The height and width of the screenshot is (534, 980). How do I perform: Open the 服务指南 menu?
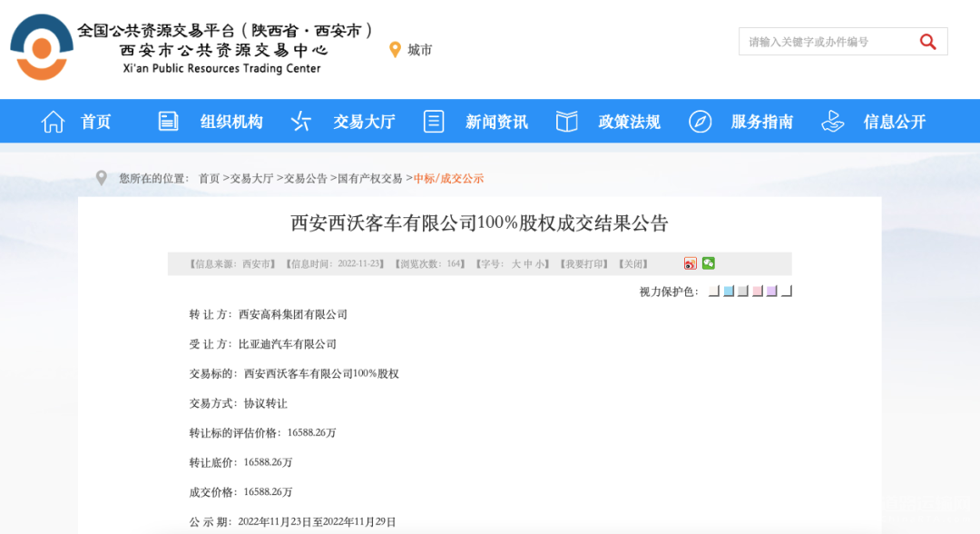(762, 122)
